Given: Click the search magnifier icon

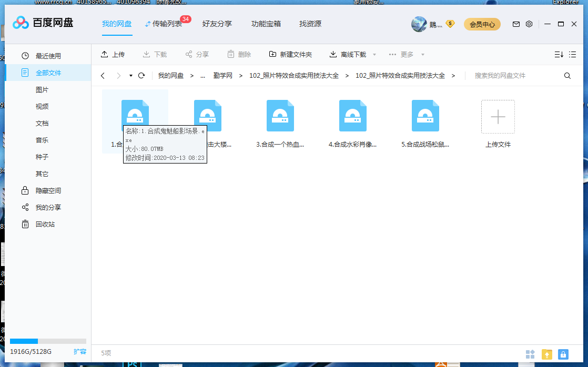Looking at the screenshot, I should tap(567, 76).
